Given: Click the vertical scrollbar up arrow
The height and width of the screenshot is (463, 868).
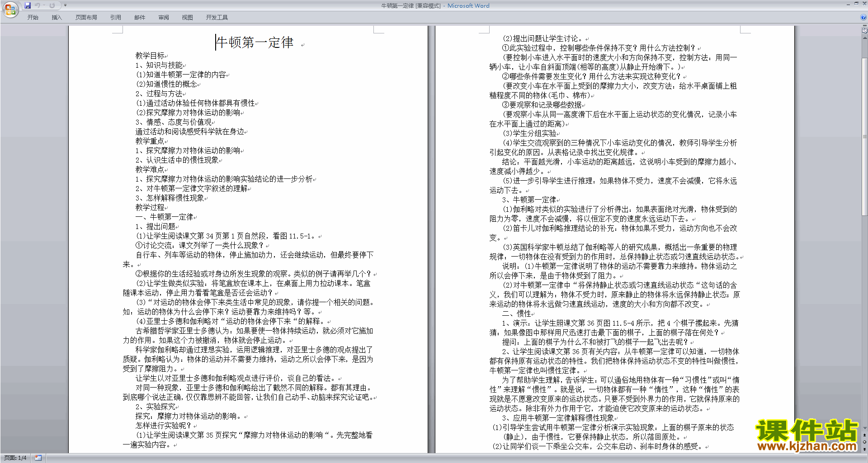Looking at the screenshot, I should click(865, 37).
